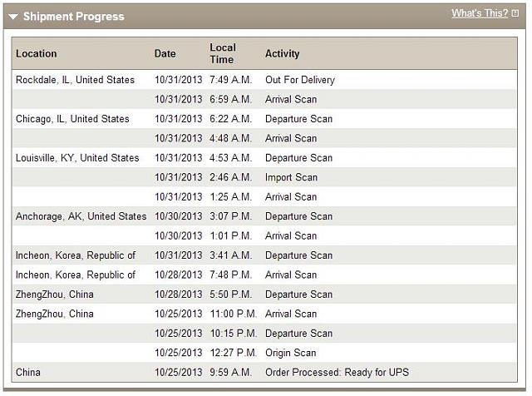The width and height of the screenshot is (532, 396).
Task: Click the popup icon beside What's This?
Action: pyautogui.click(x=515, y=13)
